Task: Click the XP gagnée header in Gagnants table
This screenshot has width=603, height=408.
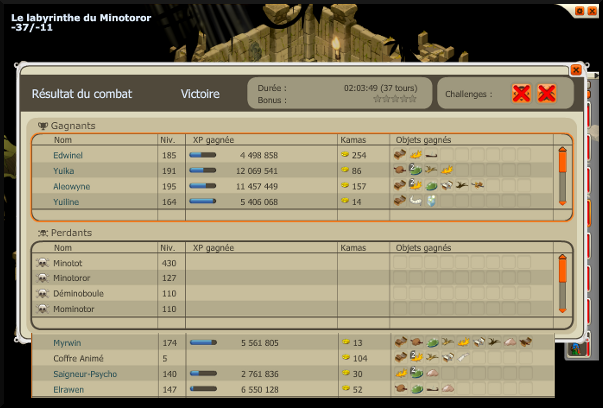Action: pyautogui.click(x=213, y=140)
